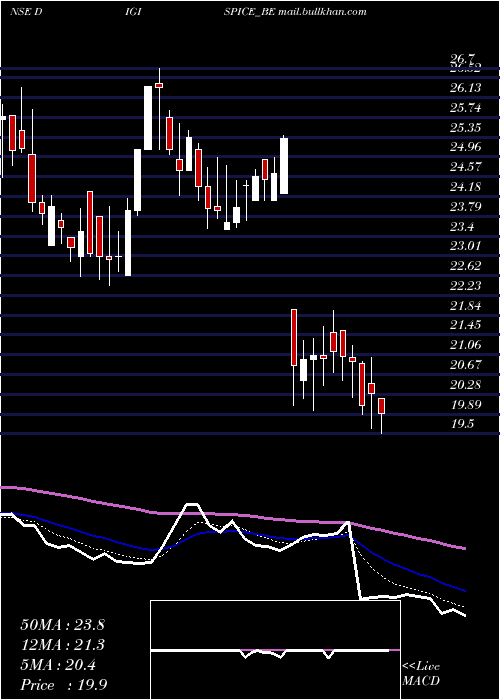Click the 12MA : 21.3 readout
This screenshot has height=700, width=500.
[62, 645]
